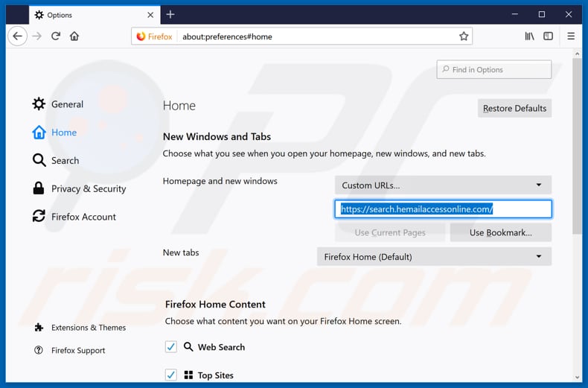Click the scrollbar down arrow
This screenshot has width=588, height=388.
[x=577, y=378]
